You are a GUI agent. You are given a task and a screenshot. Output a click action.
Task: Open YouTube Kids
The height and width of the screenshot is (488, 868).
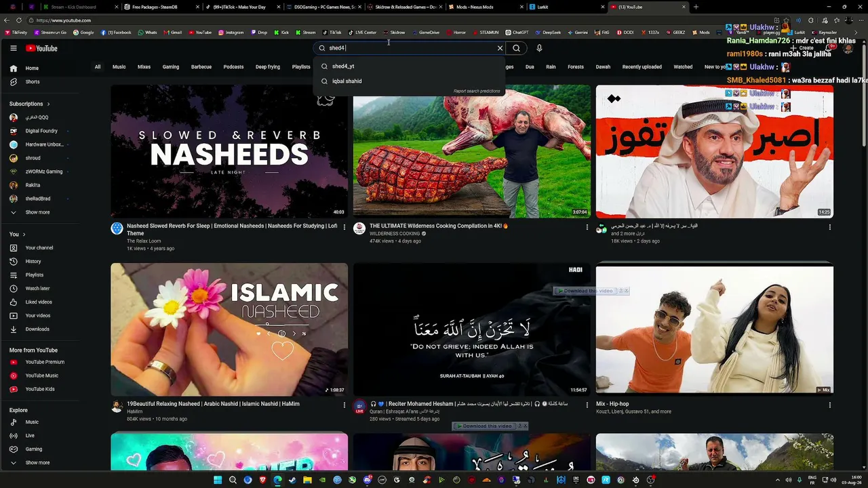[x=39, y=389]
